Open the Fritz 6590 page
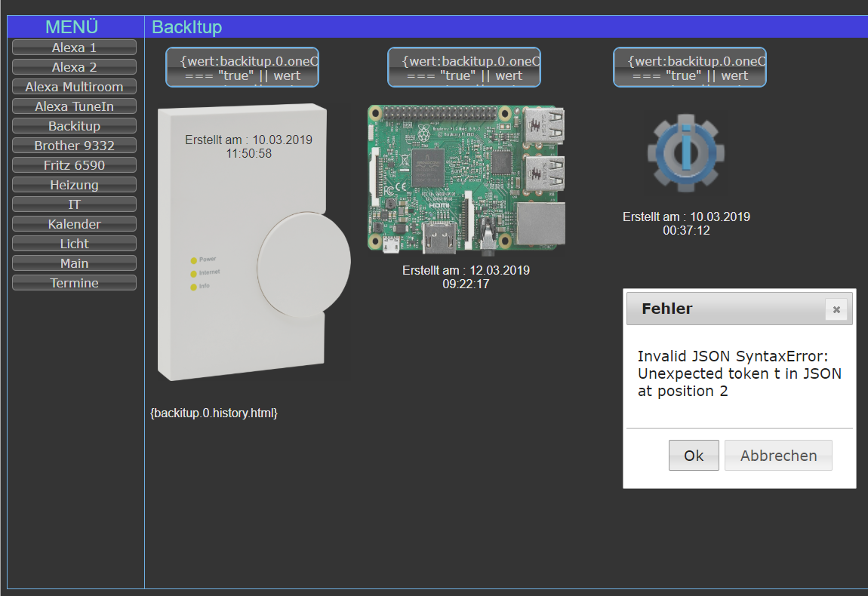This screenshot has width=868, height=596. 73,164
